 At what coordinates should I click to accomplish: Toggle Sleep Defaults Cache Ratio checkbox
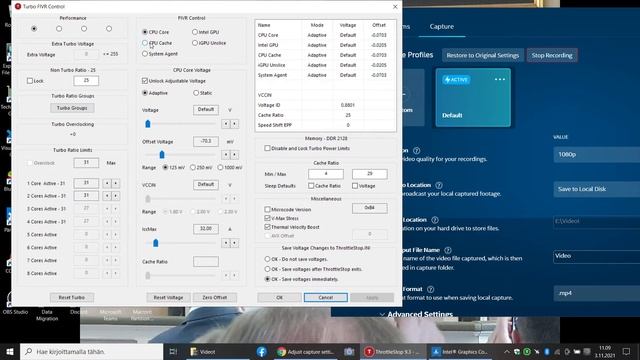311,186
